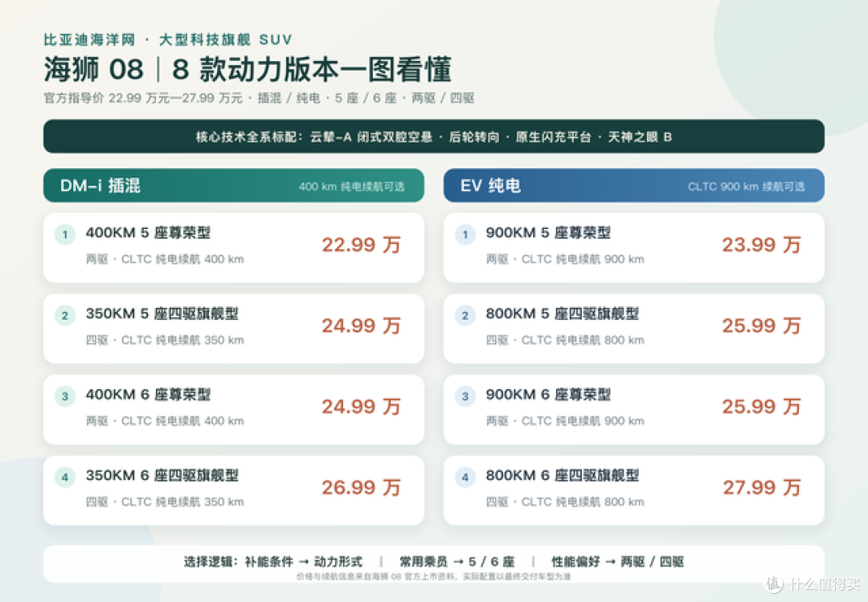Click the number 4 badge in EV list
The width and height of the screenshot is (868, 602).
click(465, 477)
